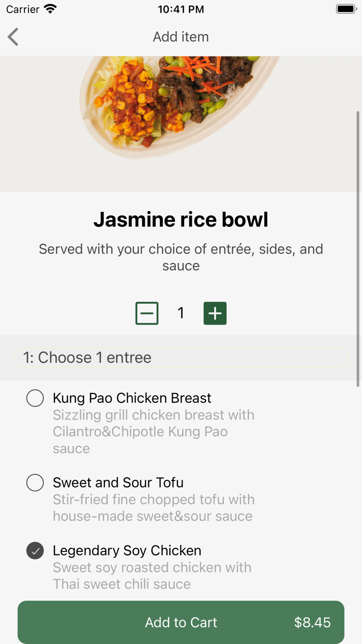362x644 pixels.
Task: Tap the Choose 1 entree section header
Action: [87, 358]
